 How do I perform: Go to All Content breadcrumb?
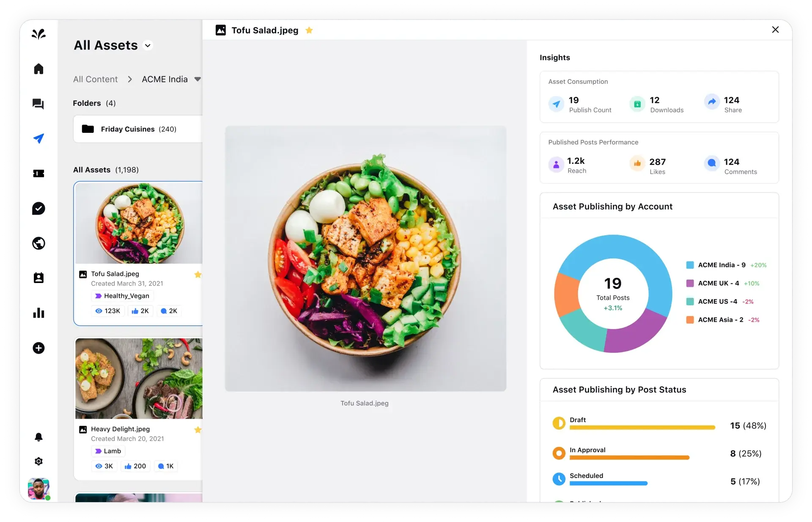[x=95, y=79]
